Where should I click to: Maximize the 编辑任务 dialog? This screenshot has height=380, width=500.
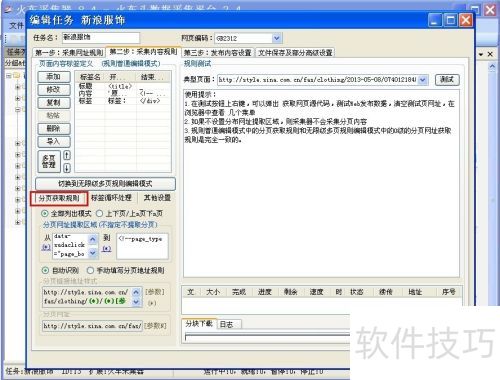tap(450, 21)
